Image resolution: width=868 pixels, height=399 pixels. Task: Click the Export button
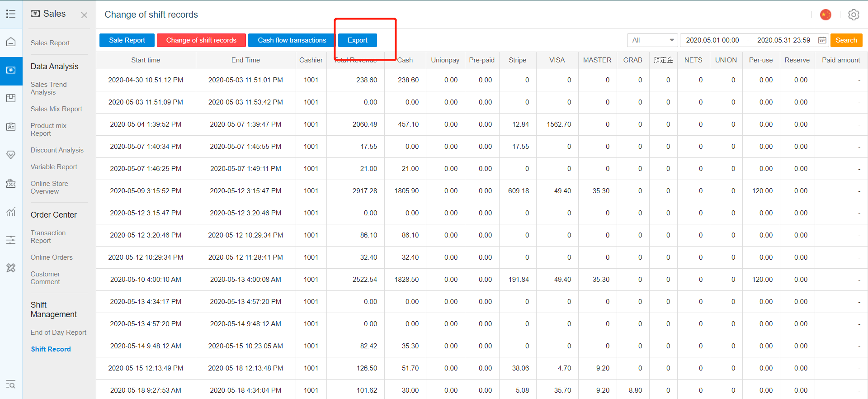point(357,40)
